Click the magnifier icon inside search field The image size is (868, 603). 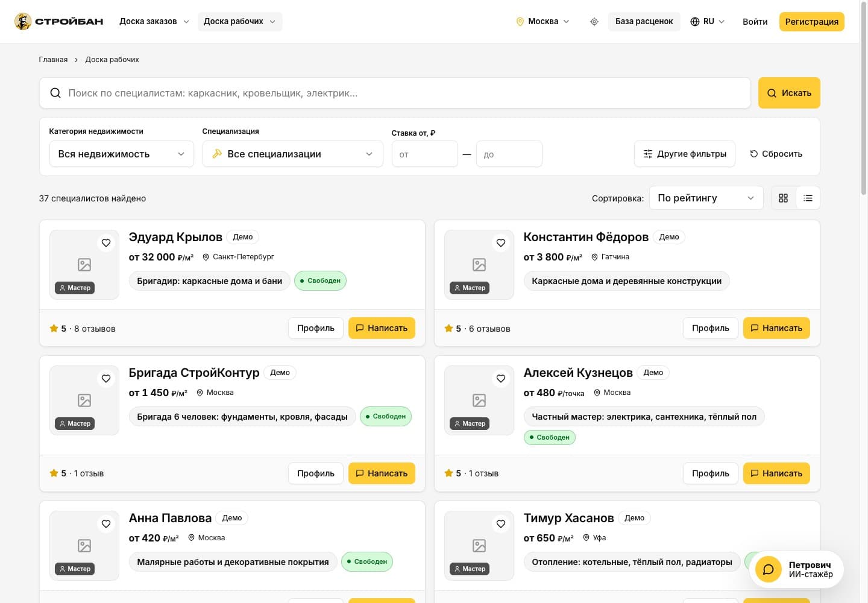pos(55,93)
